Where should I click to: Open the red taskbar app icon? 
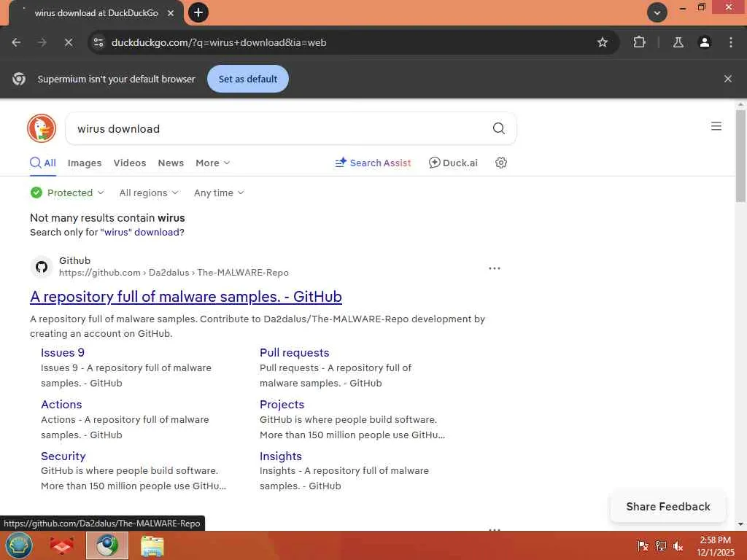coord(62,545)
